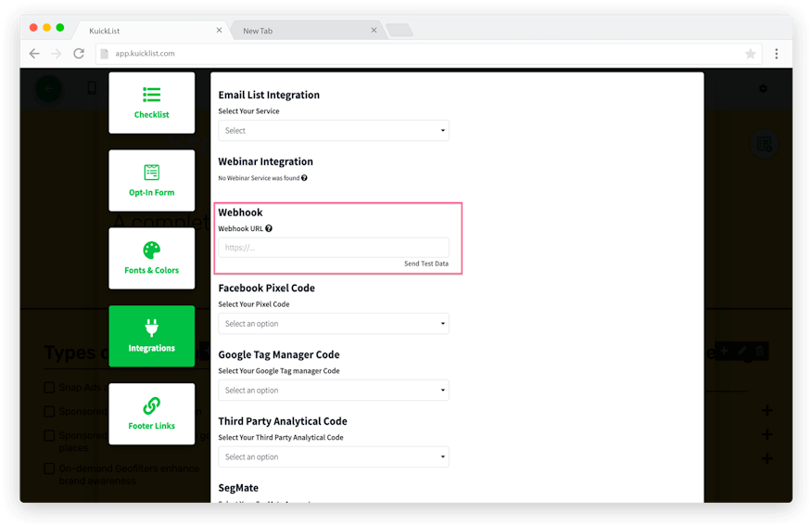The image size is (812, 527).
Task: Open Third Party Analytical Code dropdown
Action: pos(334,456)
